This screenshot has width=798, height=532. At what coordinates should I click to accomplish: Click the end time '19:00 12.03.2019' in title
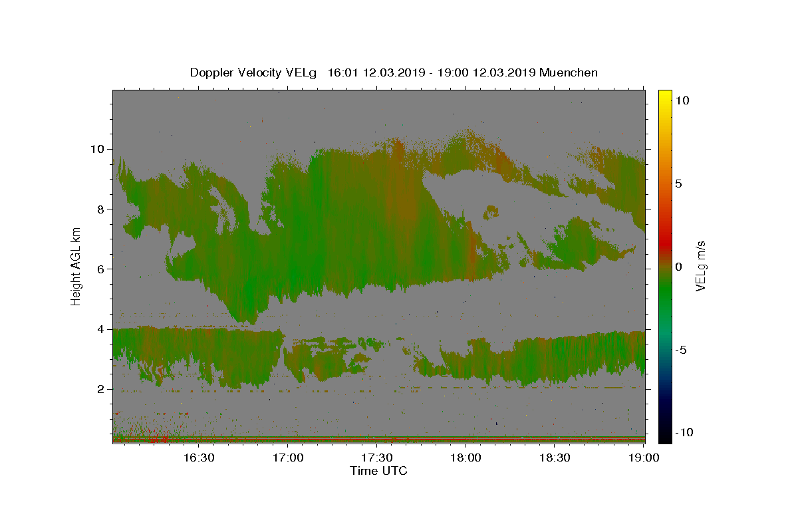coord(486,72)
